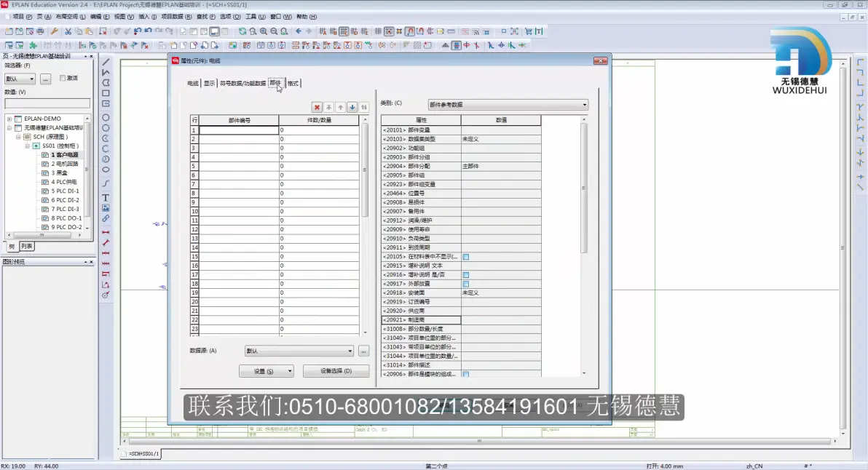868x470 pixels.
Task: Click the move-down blue arrow above the parts table
Action: coord(352,107)
